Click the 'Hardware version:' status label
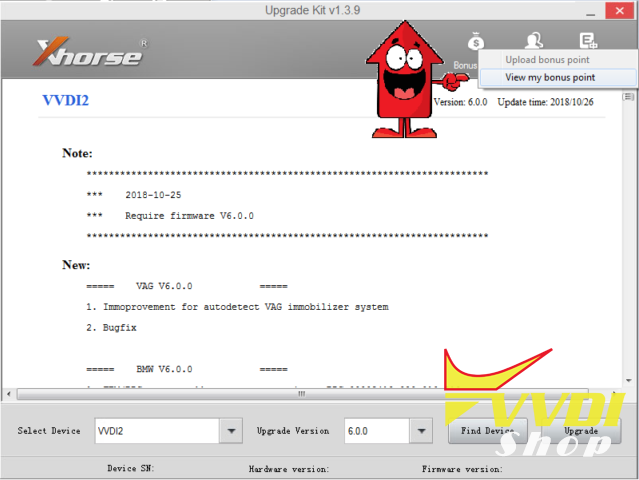 pyautogui.click(x=289, y=469)
